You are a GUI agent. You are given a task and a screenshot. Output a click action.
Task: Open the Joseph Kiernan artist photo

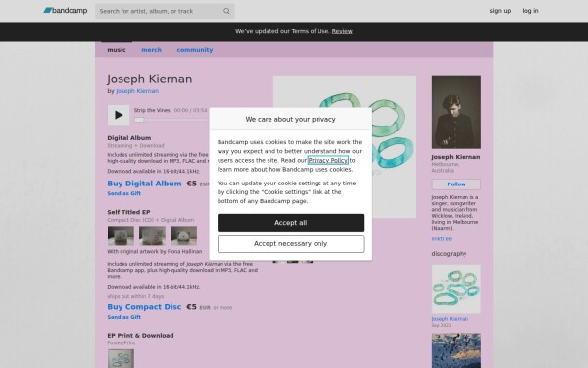(457, 112)
